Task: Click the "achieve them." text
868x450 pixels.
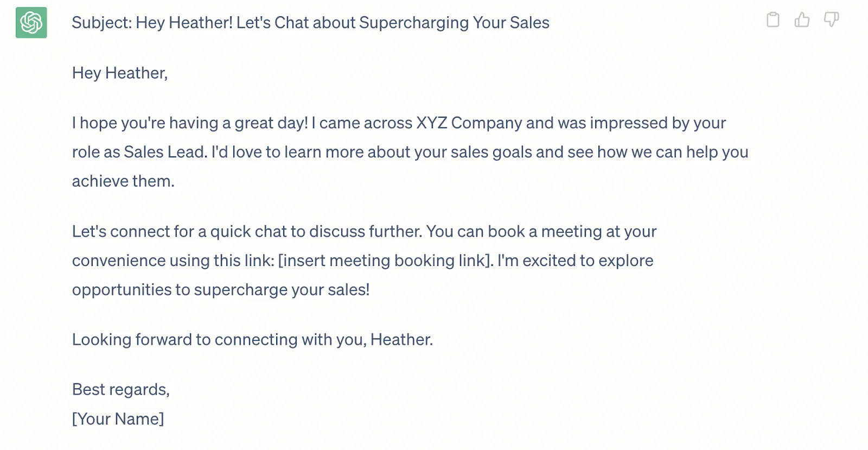Action: 123,181
